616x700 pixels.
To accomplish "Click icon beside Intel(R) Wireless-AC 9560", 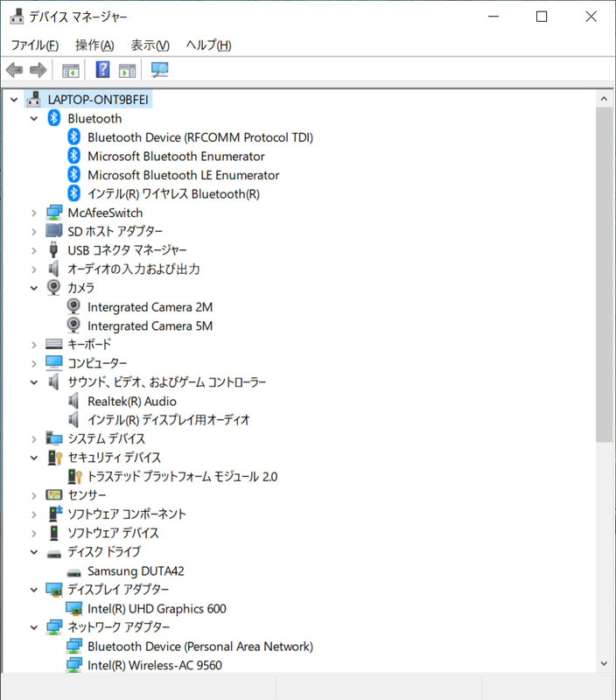I will [74, 665].
